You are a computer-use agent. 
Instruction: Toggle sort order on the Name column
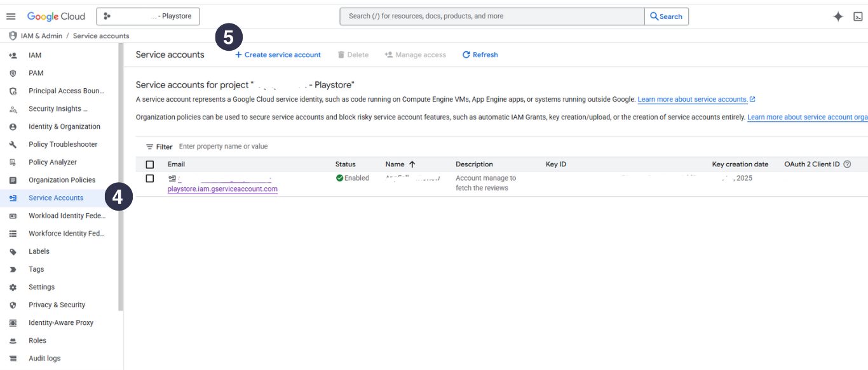pos(400,164)
